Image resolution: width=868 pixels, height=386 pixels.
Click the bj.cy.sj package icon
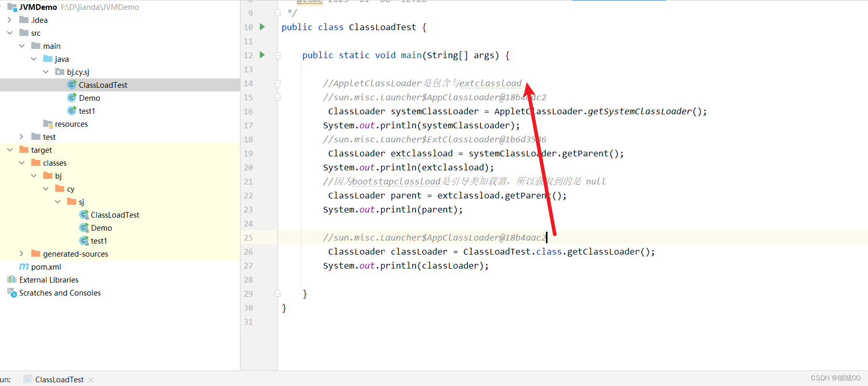60,72
